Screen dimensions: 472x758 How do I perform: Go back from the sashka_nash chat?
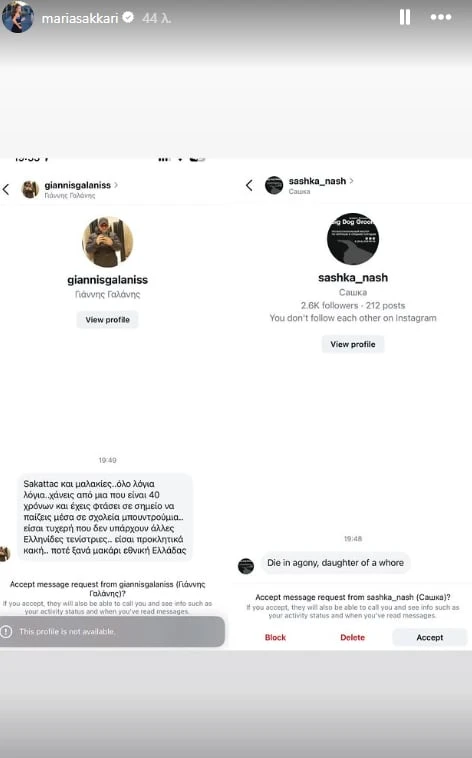click(249, 185)
